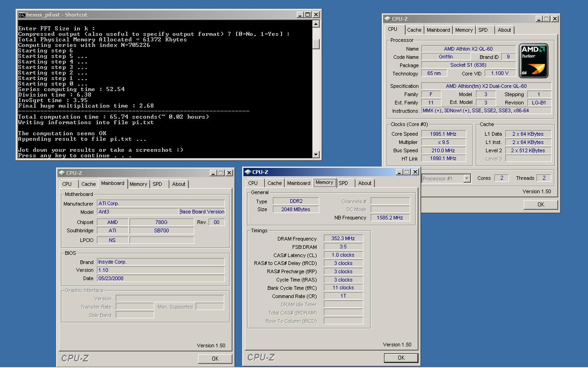Click the console scrollbar down arrow
Screen dimensions: 588x368
[316, 155]
